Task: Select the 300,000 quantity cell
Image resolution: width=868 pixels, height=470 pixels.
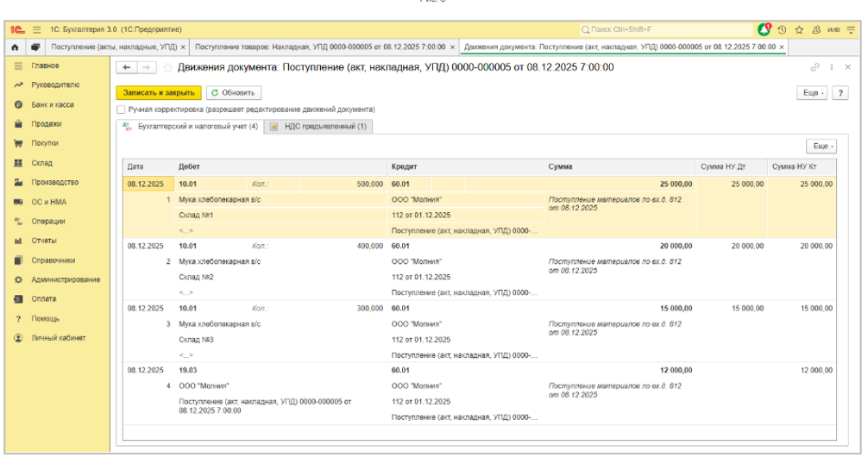Action: 342,309
